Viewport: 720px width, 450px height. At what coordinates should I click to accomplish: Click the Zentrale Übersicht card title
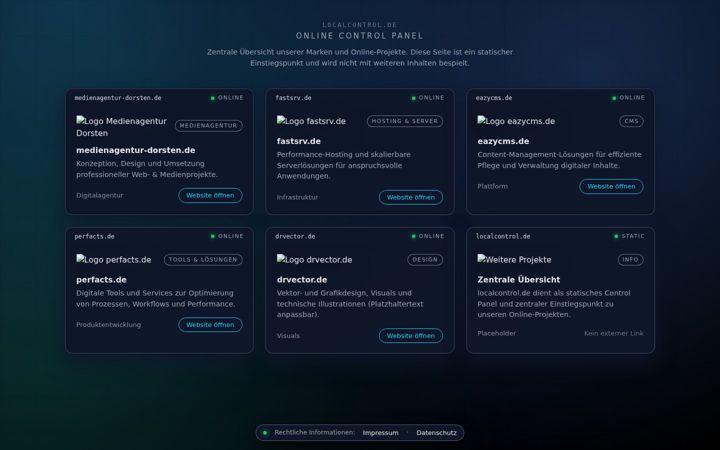click(518, 280)
